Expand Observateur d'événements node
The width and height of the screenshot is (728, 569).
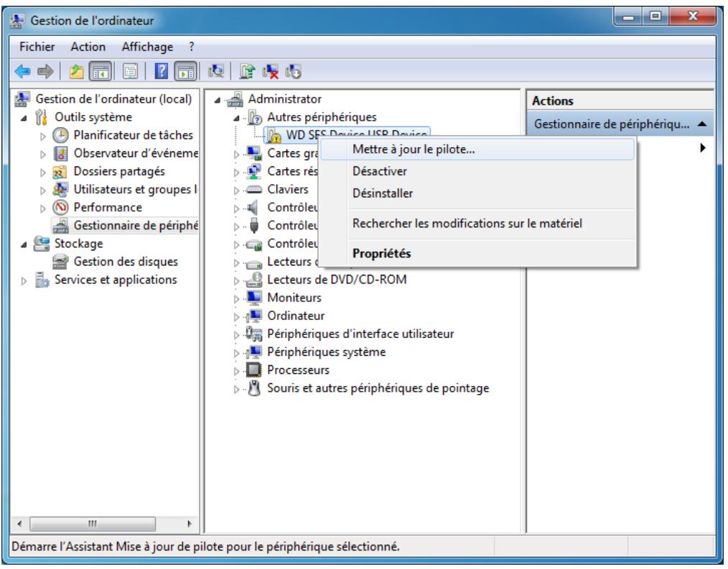click(42, 154)
